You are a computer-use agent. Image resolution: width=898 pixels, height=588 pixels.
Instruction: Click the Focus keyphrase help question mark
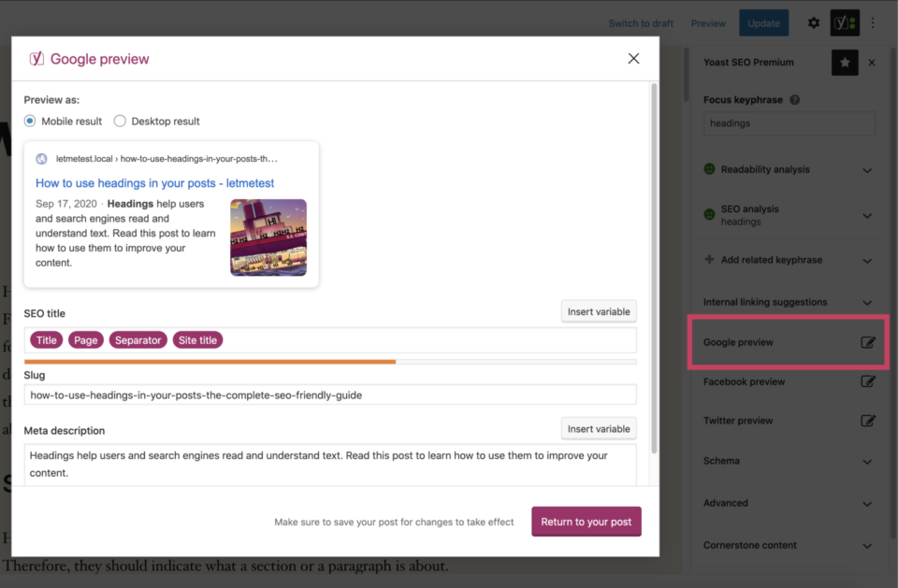coord(794,99)
